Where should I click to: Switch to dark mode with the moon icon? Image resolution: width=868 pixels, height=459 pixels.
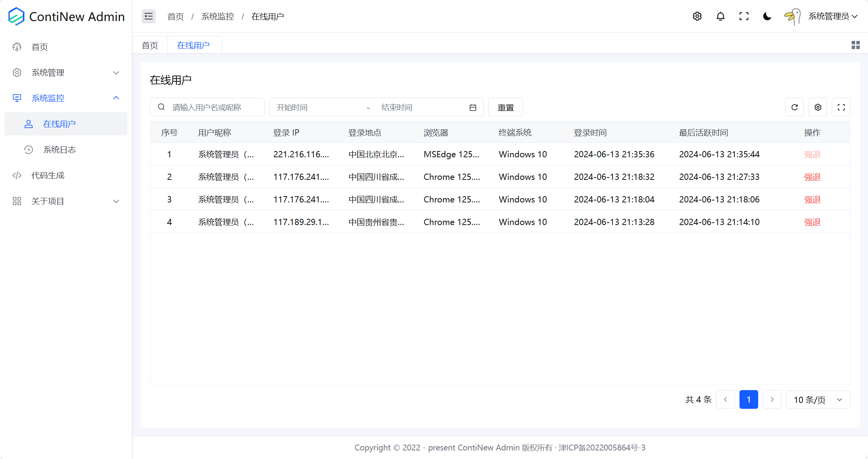767,16
